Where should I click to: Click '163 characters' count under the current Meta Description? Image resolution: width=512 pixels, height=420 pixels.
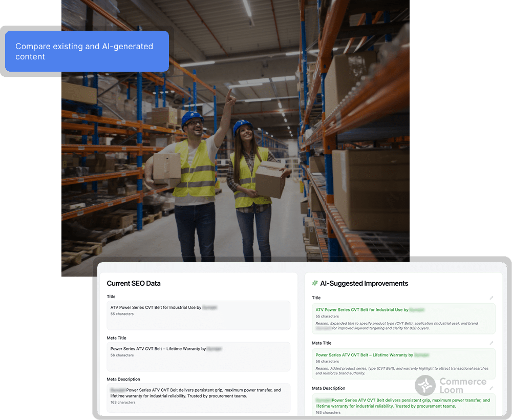pos(123,403)
